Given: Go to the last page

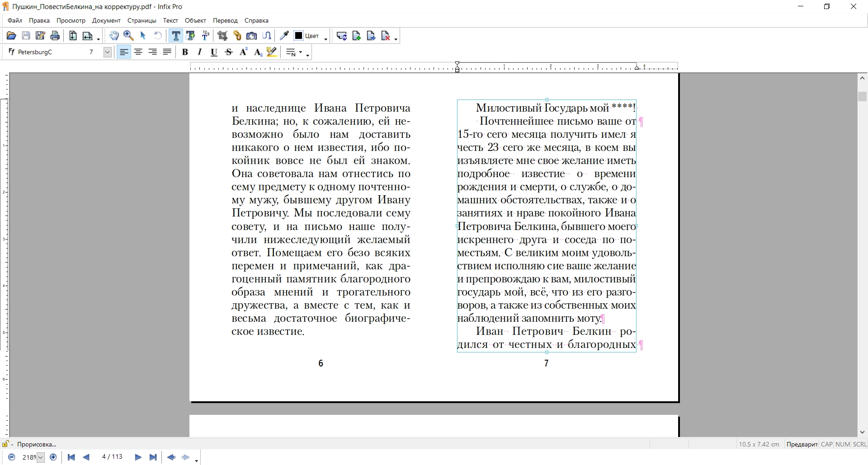Looking at the screenshot, I should point(153,457).
